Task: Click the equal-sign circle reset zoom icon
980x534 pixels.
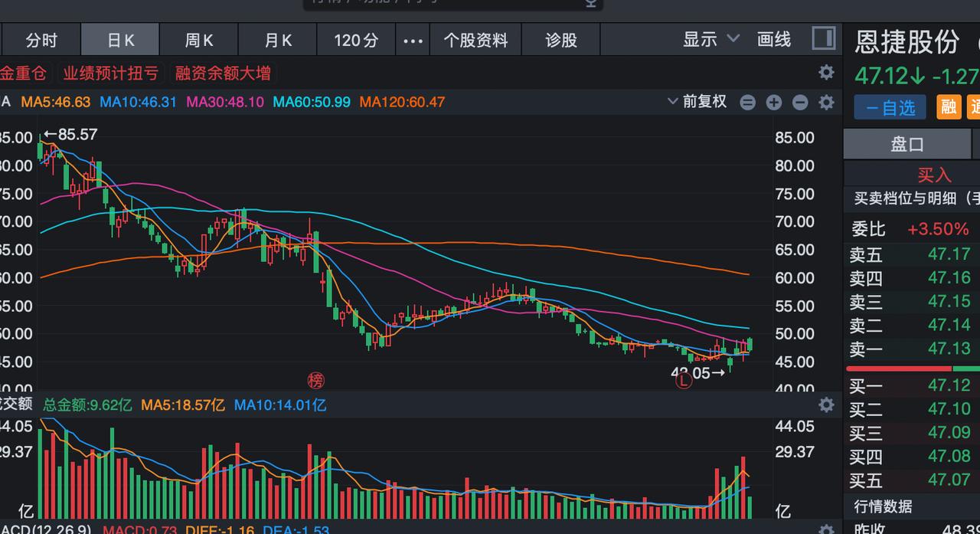Action: [x=748, y=102]
